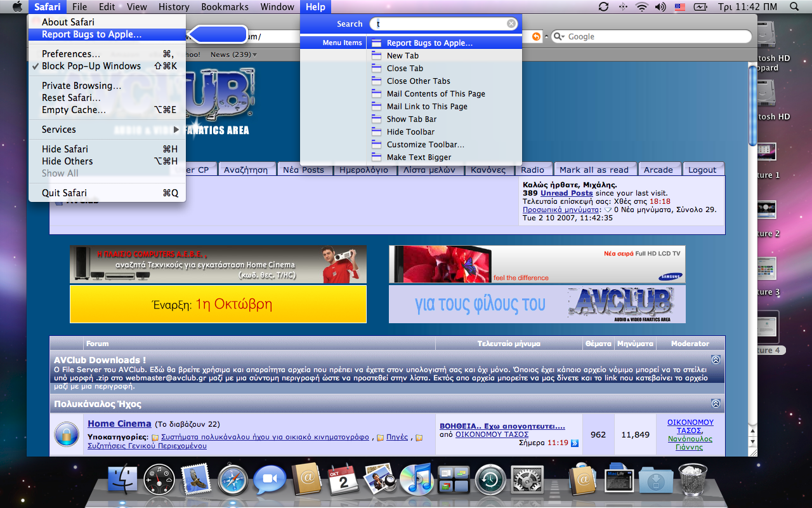Open the Trash in the Dock
Image resolution: width=812 pixels, height=508 pixels.
[x=693, y=479]
